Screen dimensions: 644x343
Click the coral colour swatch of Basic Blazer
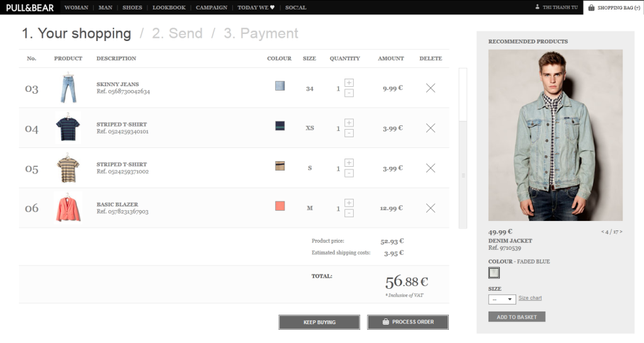pyautogui.click(x=280, y=206)
